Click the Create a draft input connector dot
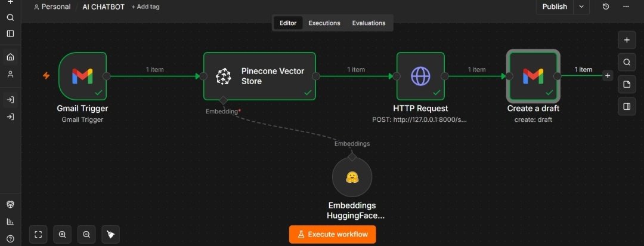Viewport: 644px width, 246px height. click(509, 76)
